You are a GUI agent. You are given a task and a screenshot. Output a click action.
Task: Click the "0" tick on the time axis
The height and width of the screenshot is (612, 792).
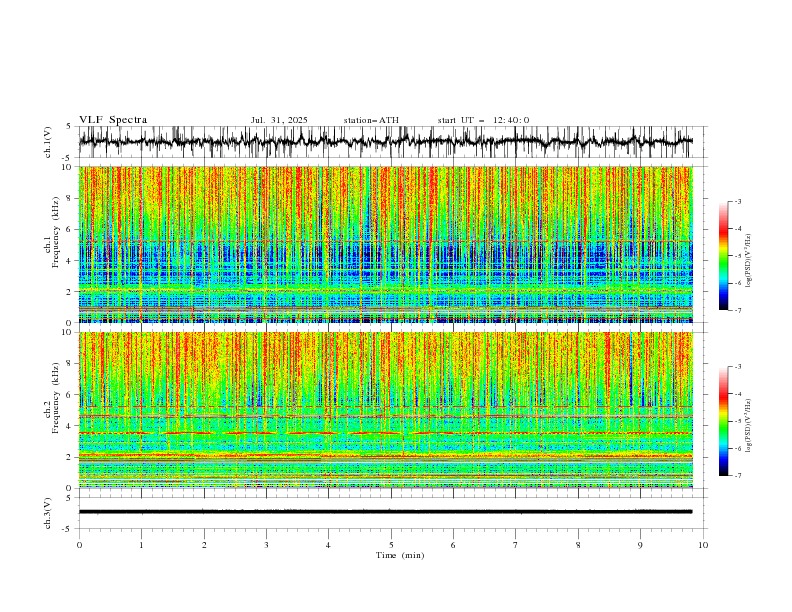(x=79, y=545)
